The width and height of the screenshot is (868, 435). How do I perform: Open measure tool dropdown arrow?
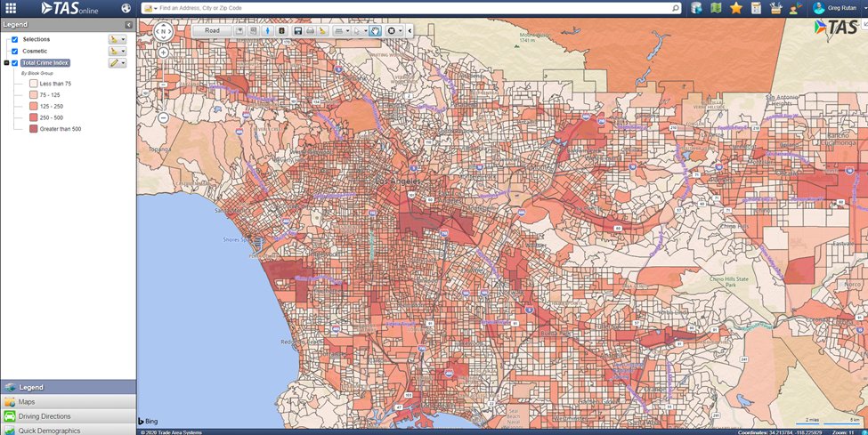[x=347, y=31]
